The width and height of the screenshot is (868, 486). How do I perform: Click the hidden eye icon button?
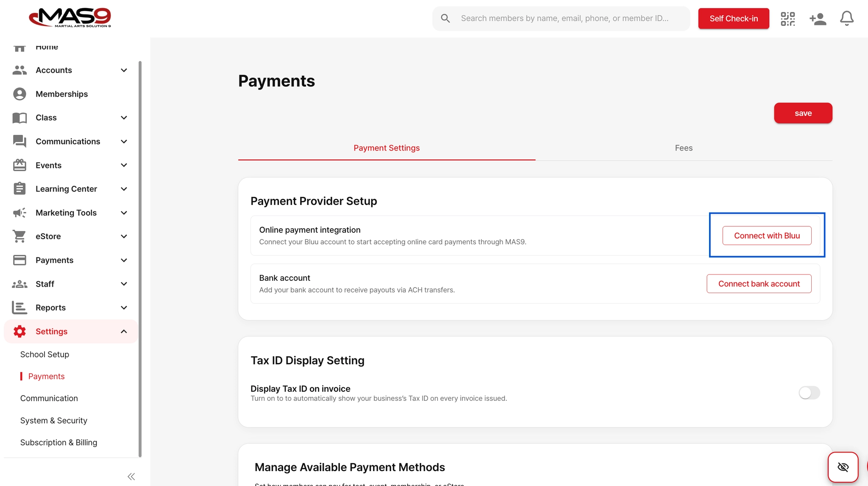(843, 467)
